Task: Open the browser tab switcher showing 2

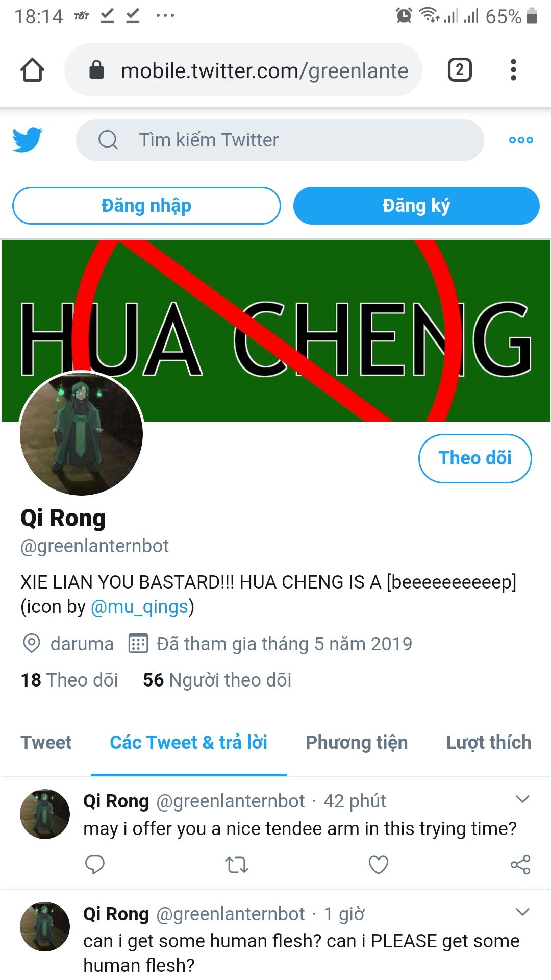Action: 460,70
